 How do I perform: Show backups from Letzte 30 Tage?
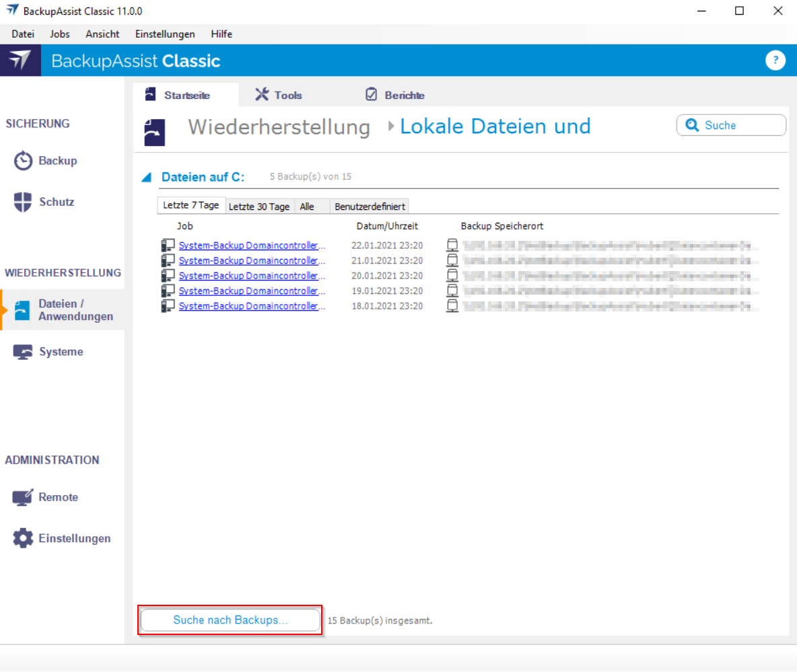(x=259, y=207)
